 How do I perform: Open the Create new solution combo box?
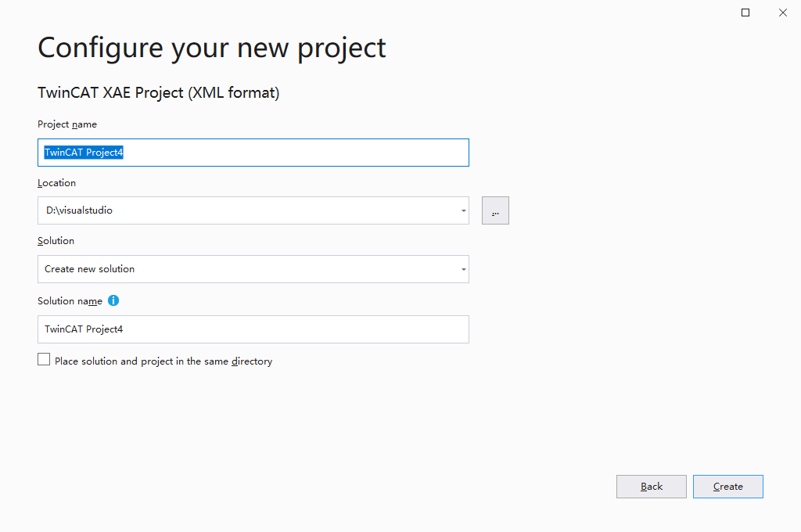tap(253, 269)
